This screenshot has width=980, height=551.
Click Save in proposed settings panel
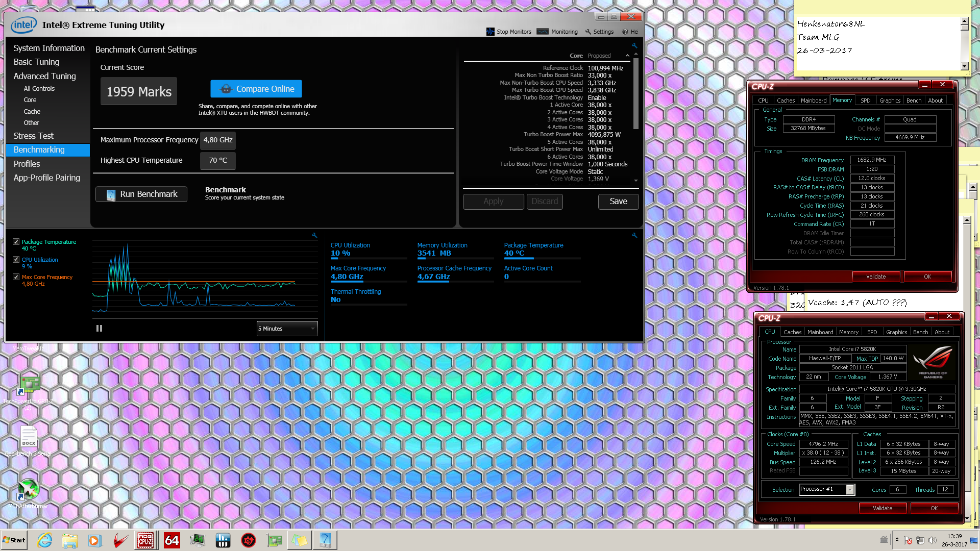[619, 202]
